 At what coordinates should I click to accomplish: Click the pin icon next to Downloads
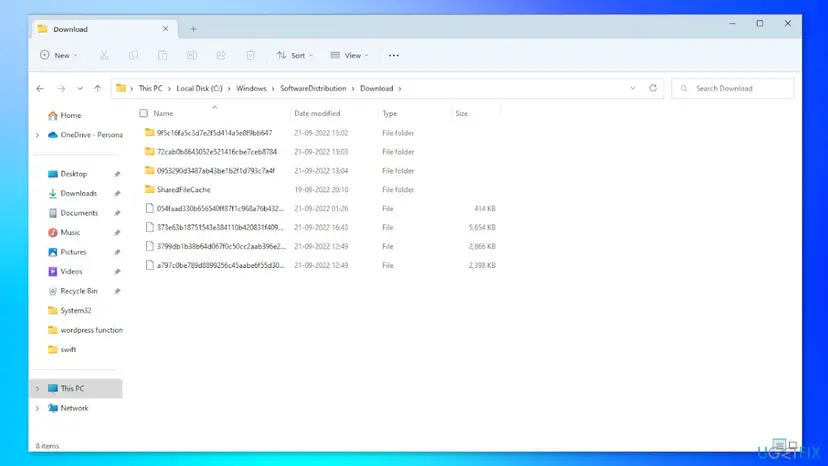click(117, 193)
